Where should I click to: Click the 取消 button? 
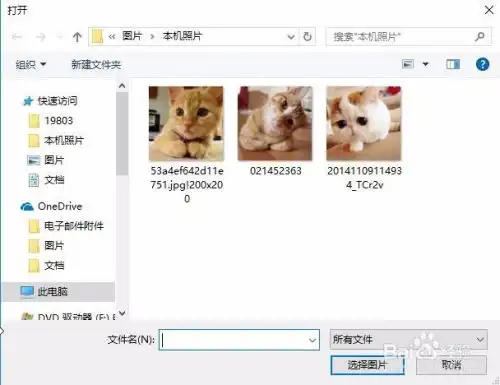coord(451,365)
